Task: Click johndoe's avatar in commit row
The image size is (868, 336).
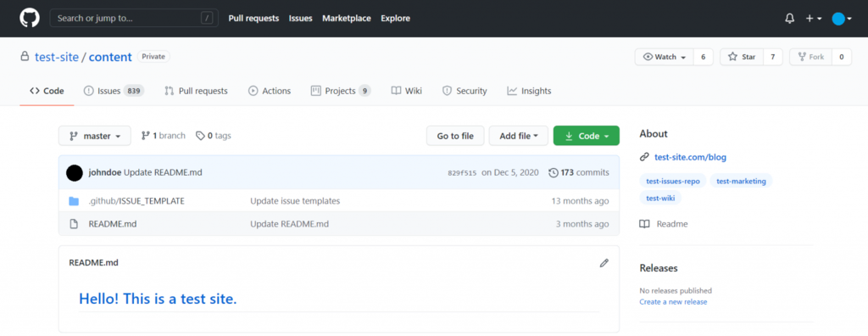Action: 75,172
